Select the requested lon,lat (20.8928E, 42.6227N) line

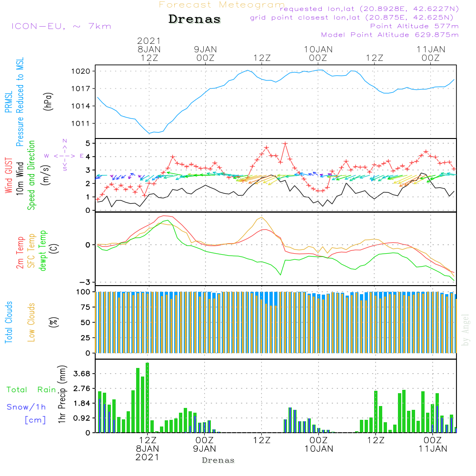click(x=369, y=9)
